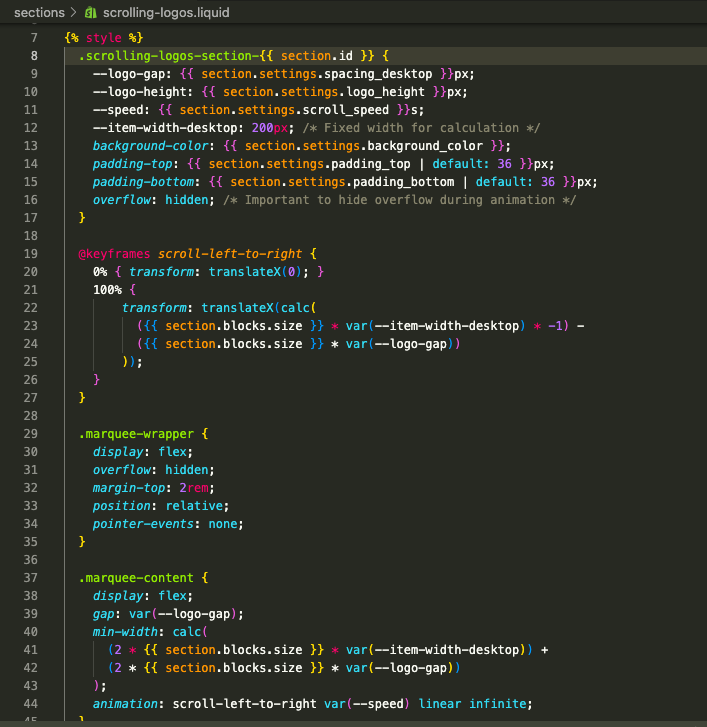Click 'section.blocks.size' on line 42
This screenshot has height=727, width=707.
pos(234,668)
